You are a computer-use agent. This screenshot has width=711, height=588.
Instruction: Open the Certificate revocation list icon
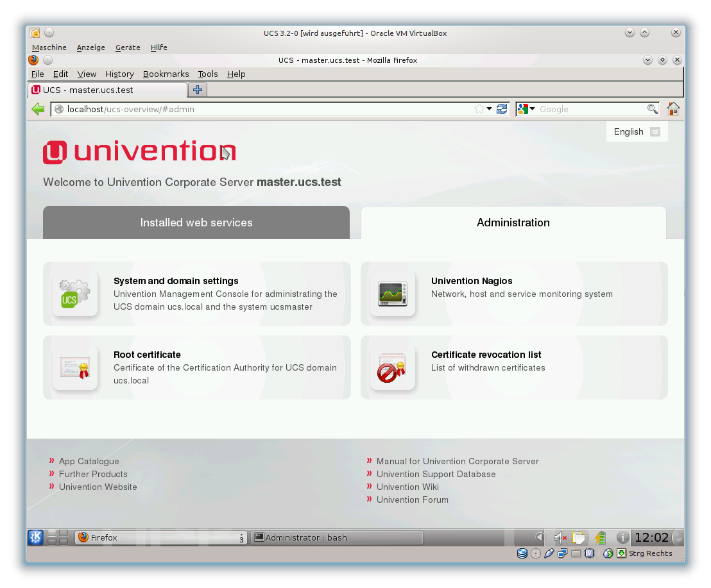(393, 368)
